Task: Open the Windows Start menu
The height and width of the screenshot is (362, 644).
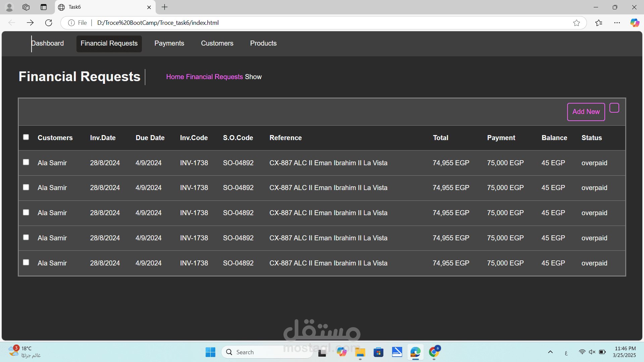Action: click(x=210, y=352)
